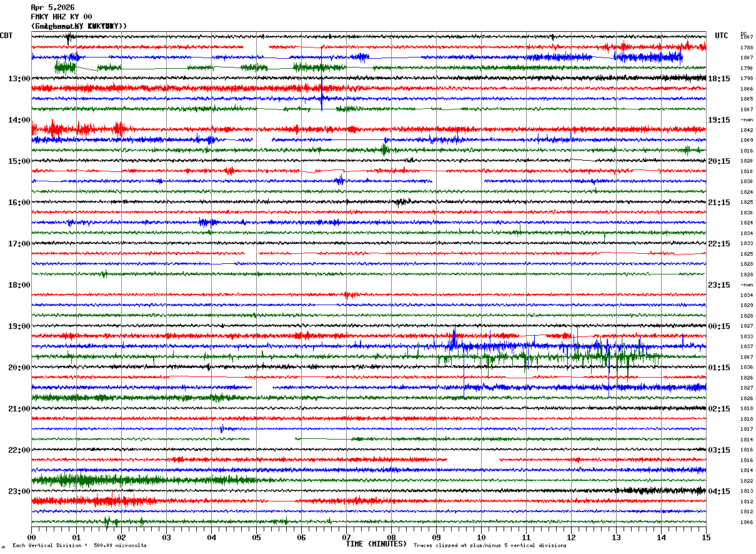The image size is (756, 554).
Task: Click the 10 minute tick label
Action: [x=481, y=537]
